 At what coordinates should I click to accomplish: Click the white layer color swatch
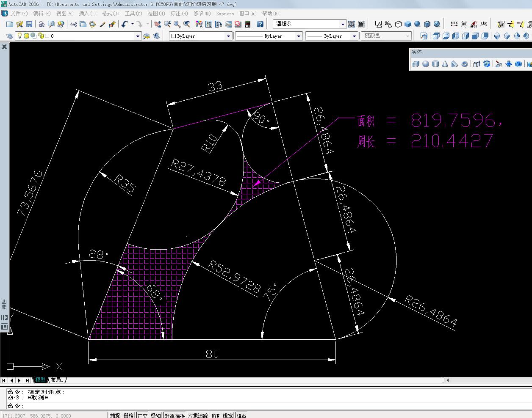coord(47,36)
